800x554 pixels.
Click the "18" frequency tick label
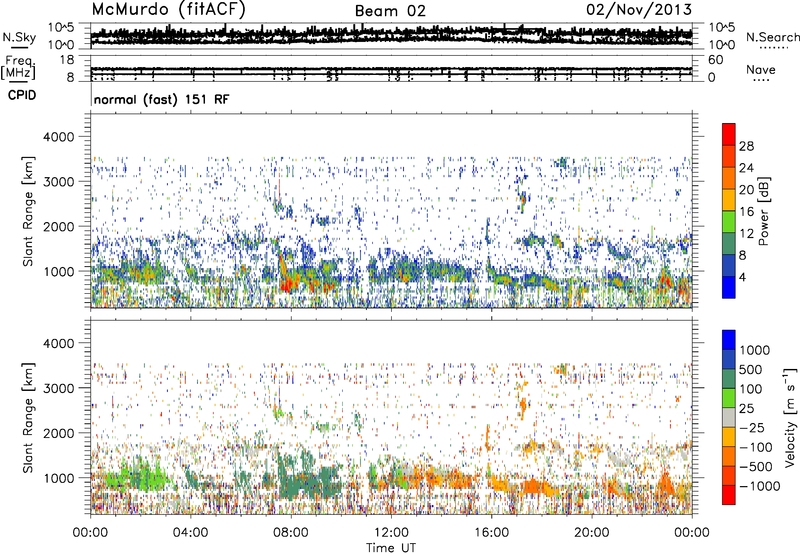67,60
